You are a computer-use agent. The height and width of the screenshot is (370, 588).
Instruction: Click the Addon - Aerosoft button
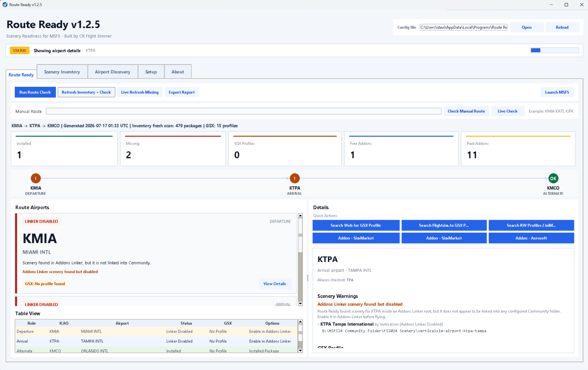click(531, 238)
